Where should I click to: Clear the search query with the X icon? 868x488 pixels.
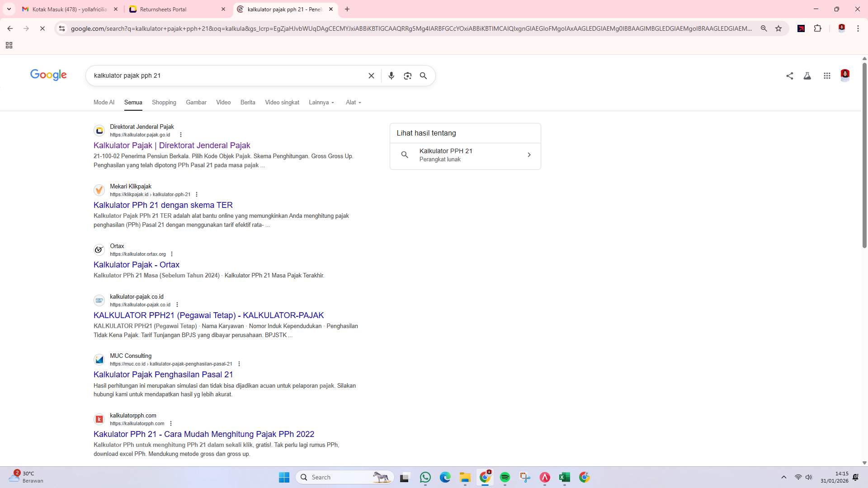pos(371,75)
